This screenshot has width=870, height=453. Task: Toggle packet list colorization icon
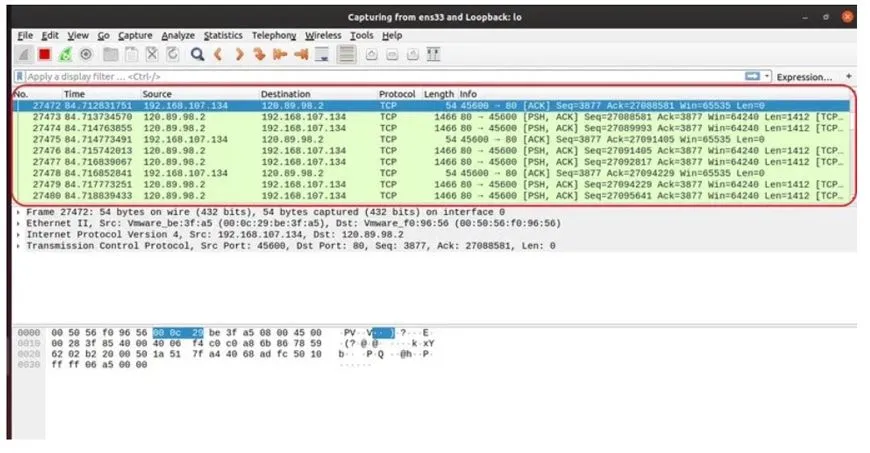click(x=346, y=54)
